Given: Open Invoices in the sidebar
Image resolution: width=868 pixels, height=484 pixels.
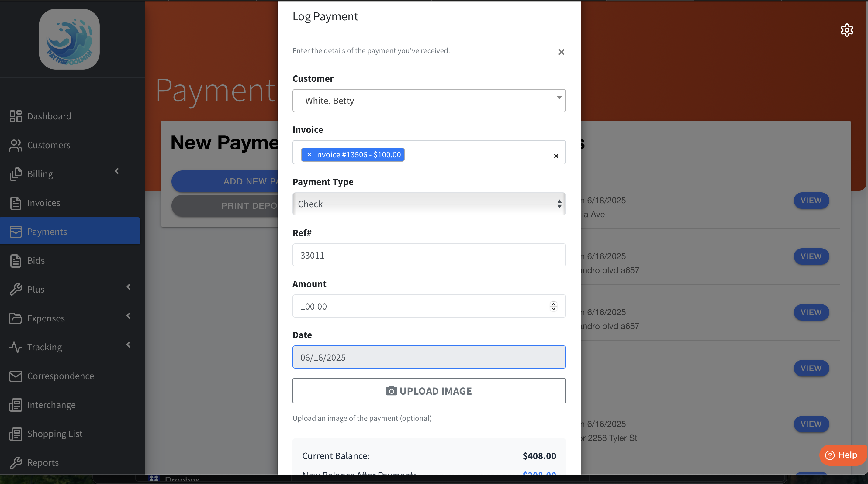Looking at the screenshot, I should coord(43,203).
